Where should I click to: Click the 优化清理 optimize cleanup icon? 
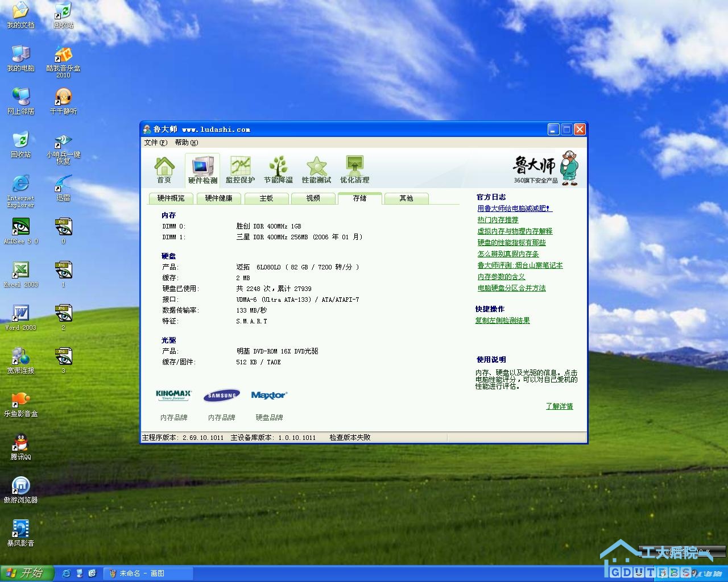pos(354,169)
